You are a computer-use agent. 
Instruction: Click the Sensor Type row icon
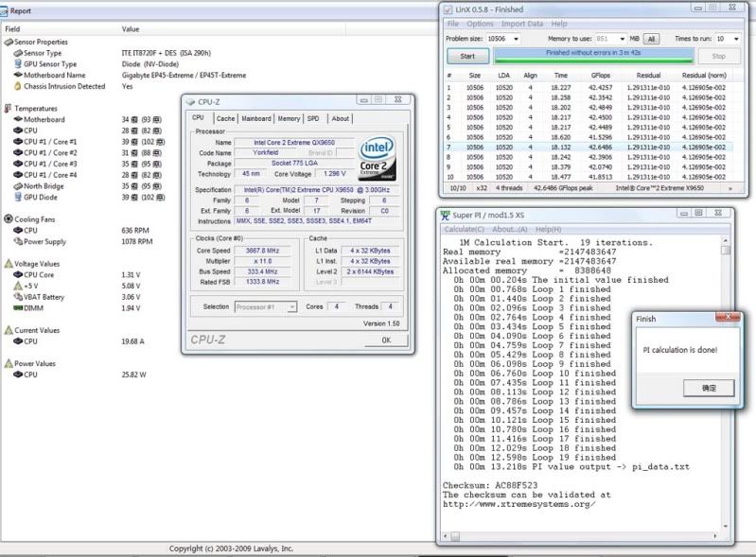(18, 53)
